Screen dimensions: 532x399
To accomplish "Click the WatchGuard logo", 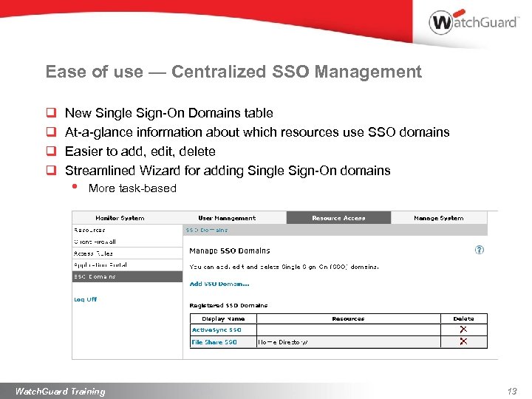I will coord(474,22).
